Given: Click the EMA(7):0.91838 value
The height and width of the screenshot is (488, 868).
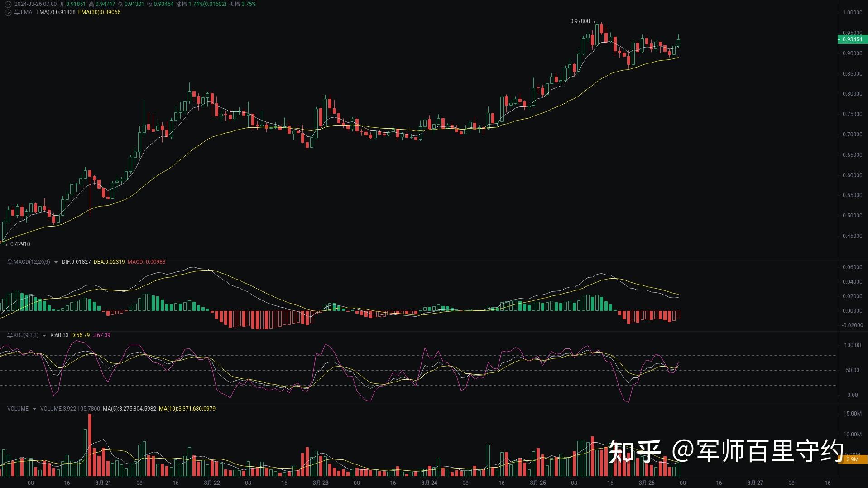Looking at the screenshot, I should click(56, 12).
